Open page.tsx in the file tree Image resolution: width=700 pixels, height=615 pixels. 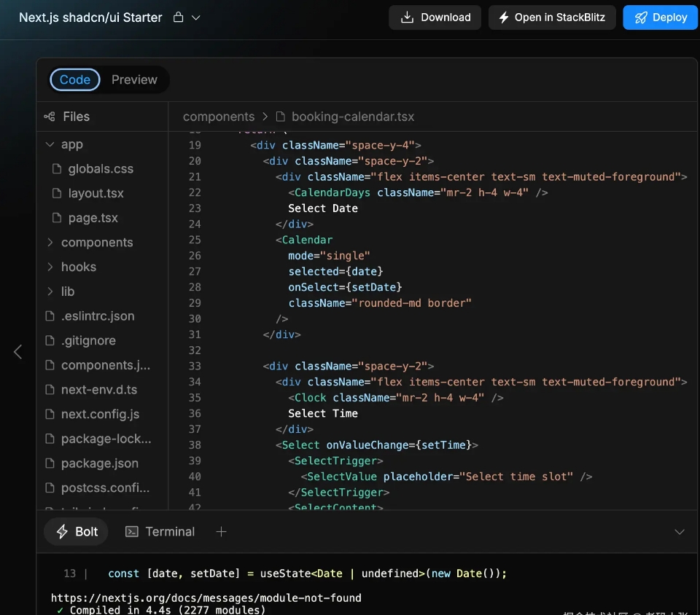(x=93, y=218)
